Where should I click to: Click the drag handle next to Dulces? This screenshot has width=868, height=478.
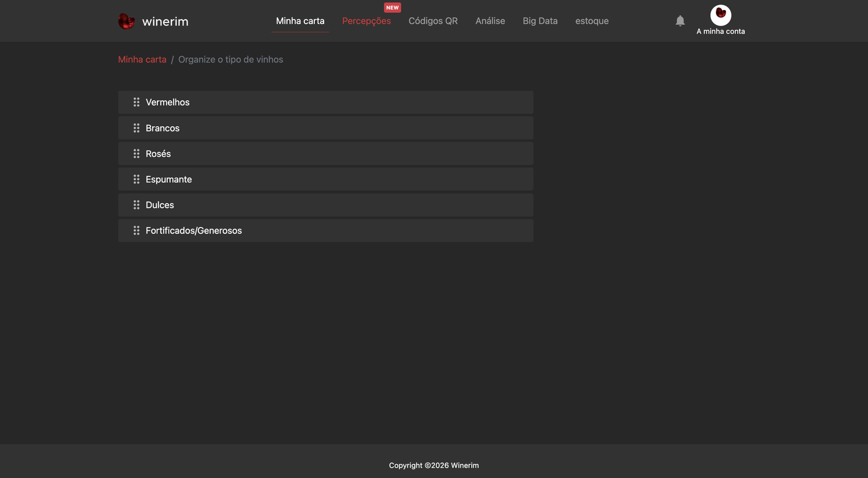(x=137, y=205)
